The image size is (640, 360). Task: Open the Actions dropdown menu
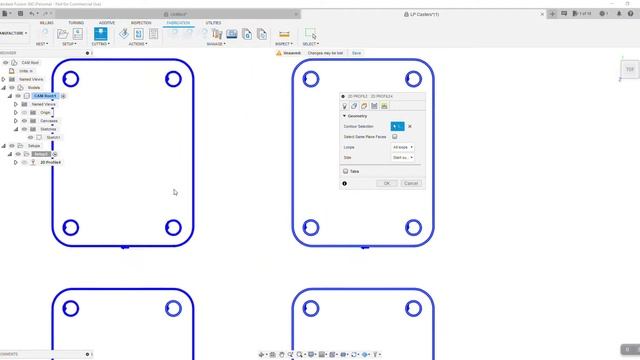(x=138, y=44)
